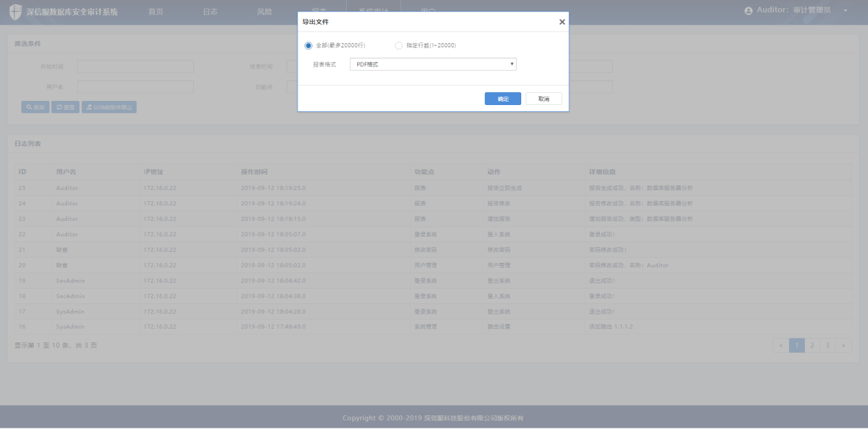Click the 以当前条件导出 export button
This screenshot has height=429, width=868.
click(109, 108)
